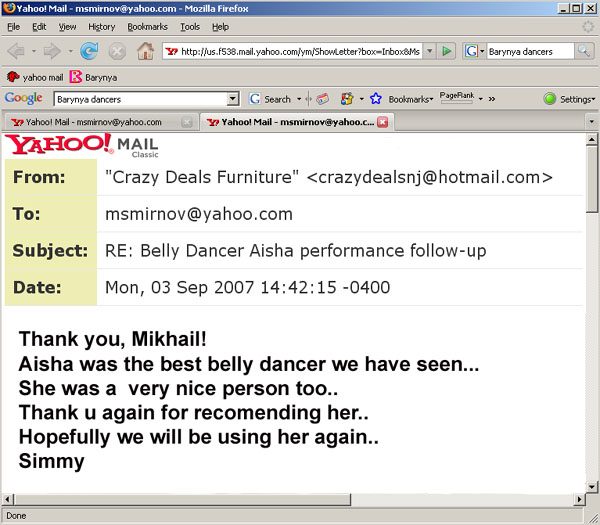The height and width of the screenshot is (525, 600).
Task: Go to the Home page
Action: [x=145, y=50]
